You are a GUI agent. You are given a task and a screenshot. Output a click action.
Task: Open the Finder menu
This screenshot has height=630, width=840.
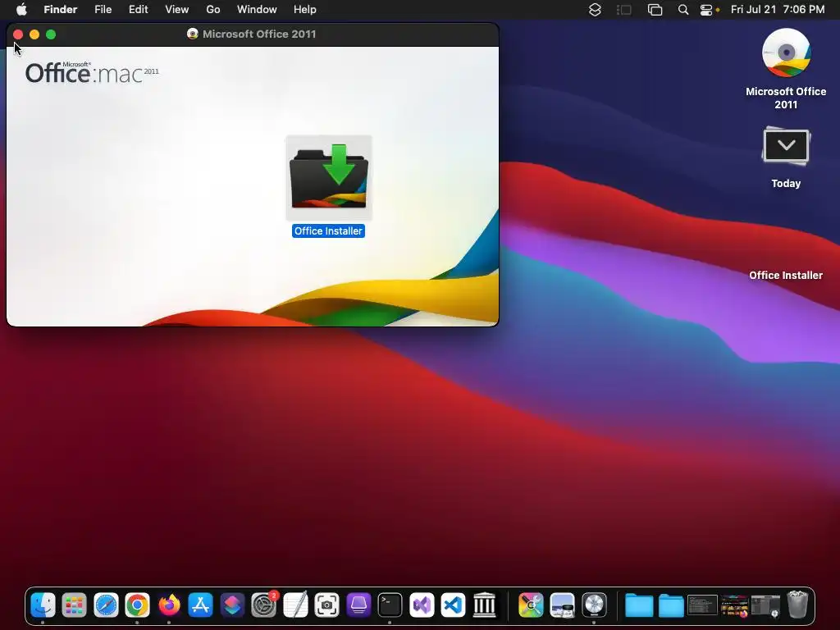61,10
